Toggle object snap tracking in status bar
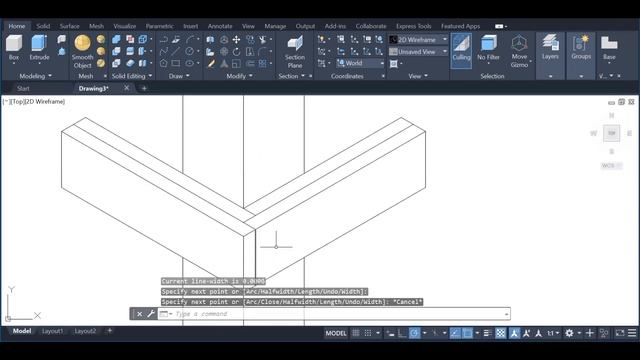Screen dimensions: 640x360 pyautogui.click(x=456, y=333)
